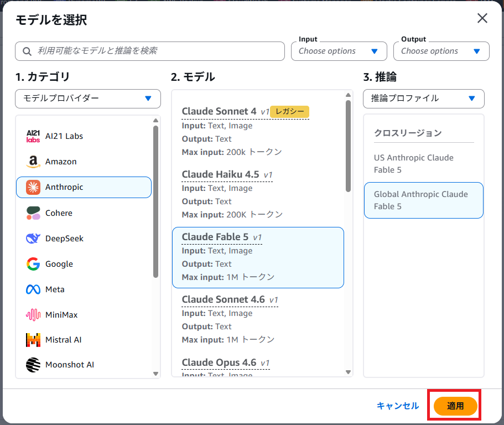
Task: Select Amazon provider name
Action: pyautogui.click(x=61, y=162)
